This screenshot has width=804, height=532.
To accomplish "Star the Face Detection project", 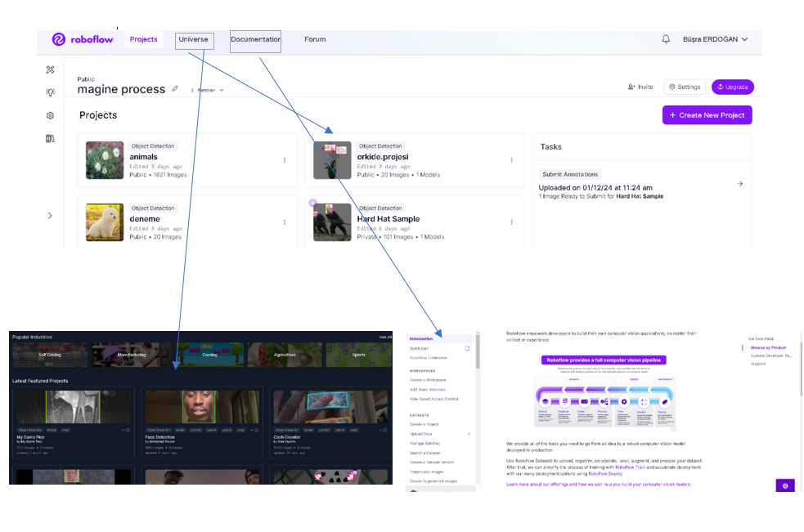I will (x=256, y=430).
